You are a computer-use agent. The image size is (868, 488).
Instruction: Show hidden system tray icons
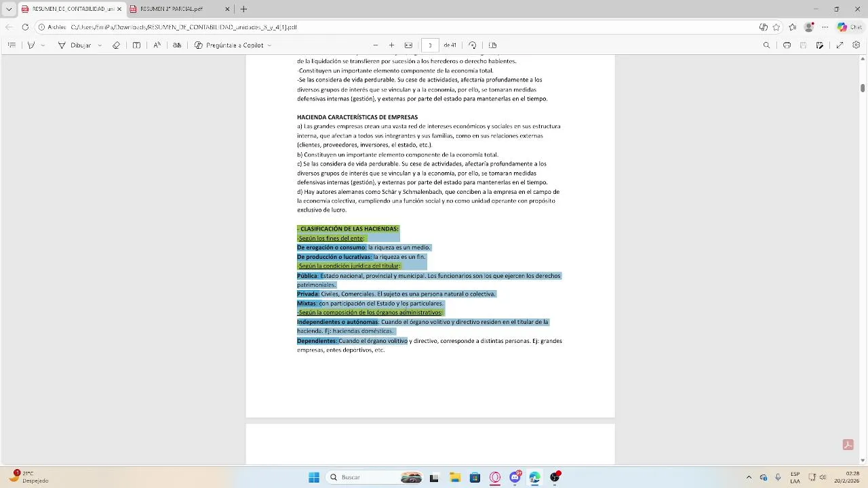749,477
